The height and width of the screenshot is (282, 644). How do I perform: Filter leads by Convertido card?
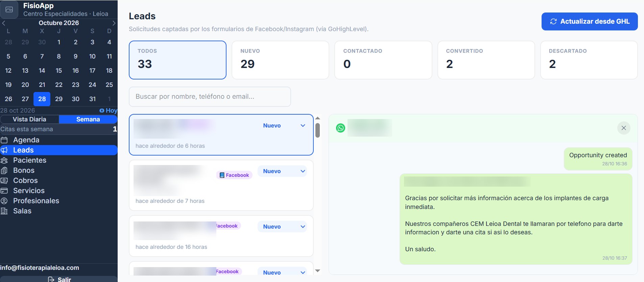coord(486,60)
